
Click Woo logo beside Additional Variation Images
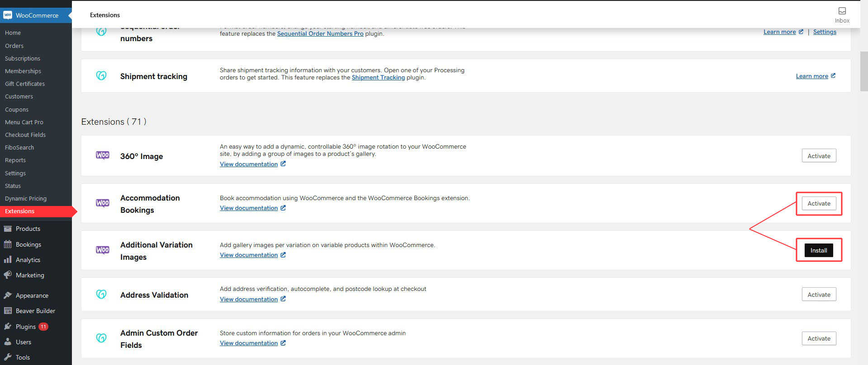[103, 250]
